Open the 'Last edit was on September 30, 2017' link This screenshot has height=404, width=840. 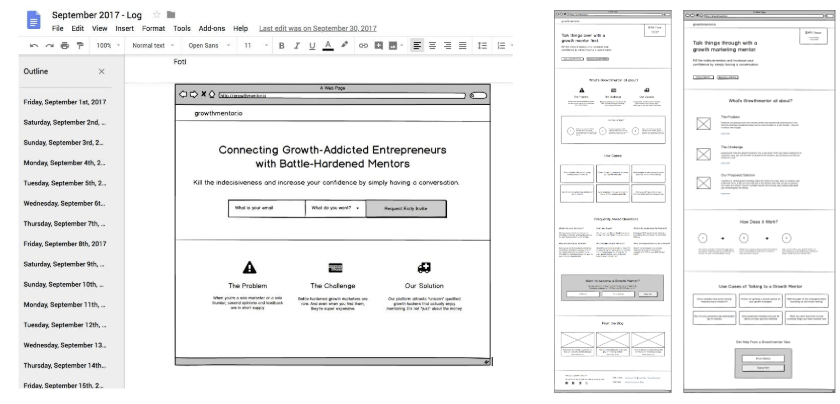click(318, 28)
